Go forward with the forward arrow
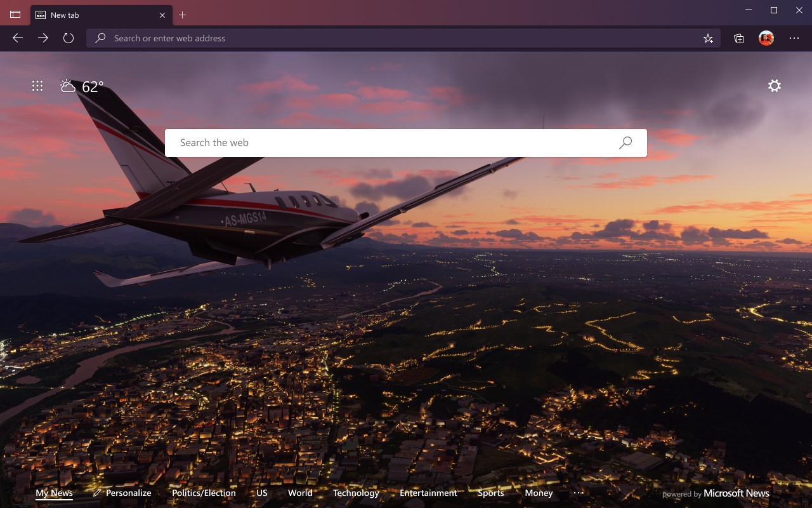Viewport: 812px width, 508px height. coord(43,38)
